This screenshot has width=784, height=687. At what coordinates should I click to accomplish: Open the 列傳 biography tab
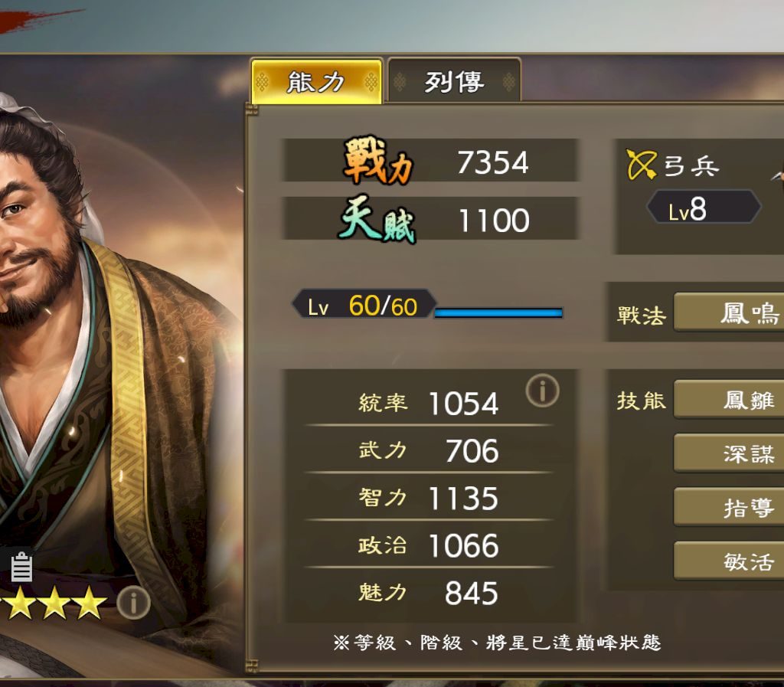click(x=454, y=81)
